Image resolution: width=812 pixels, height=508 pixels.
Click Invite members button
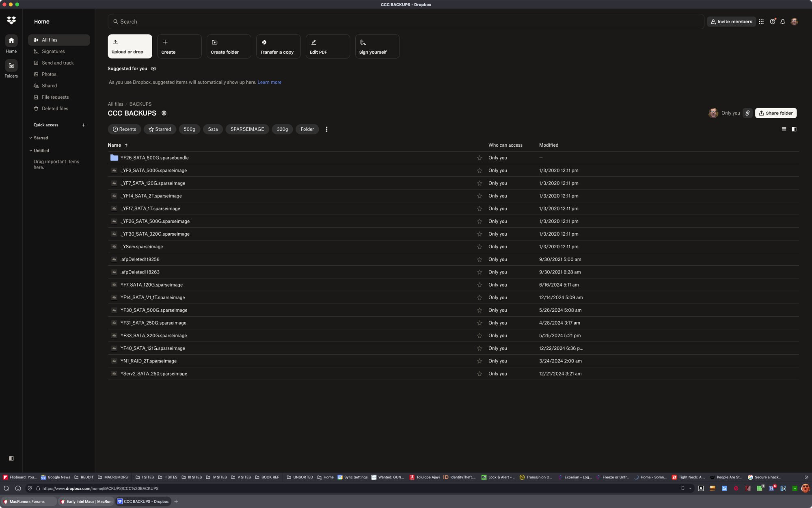(x=731, y=22)
